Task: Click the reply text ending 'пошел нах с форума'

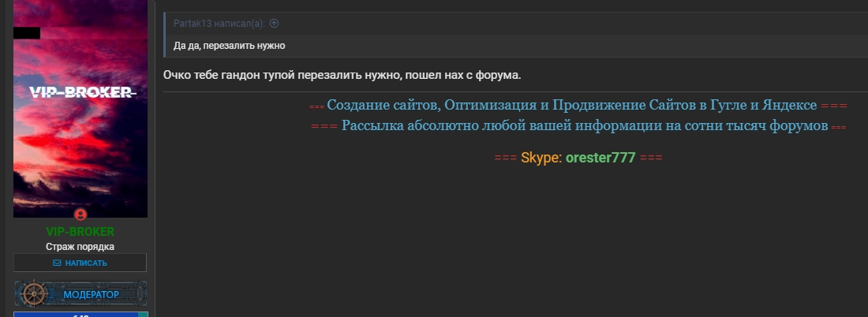Action: [x=342, y=75]
